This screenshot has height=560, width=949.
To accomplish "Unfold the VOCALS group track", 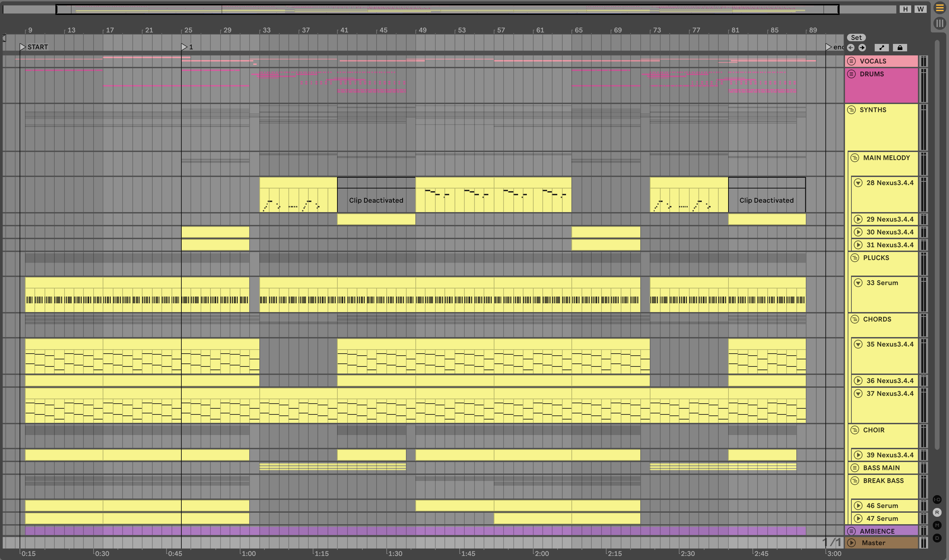I will pos(852,61).
